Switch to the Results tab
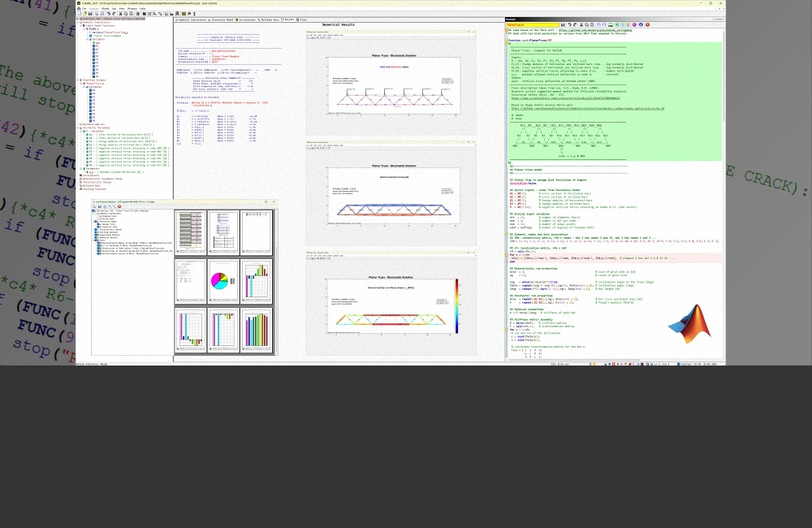 click(x=288, y=19)
